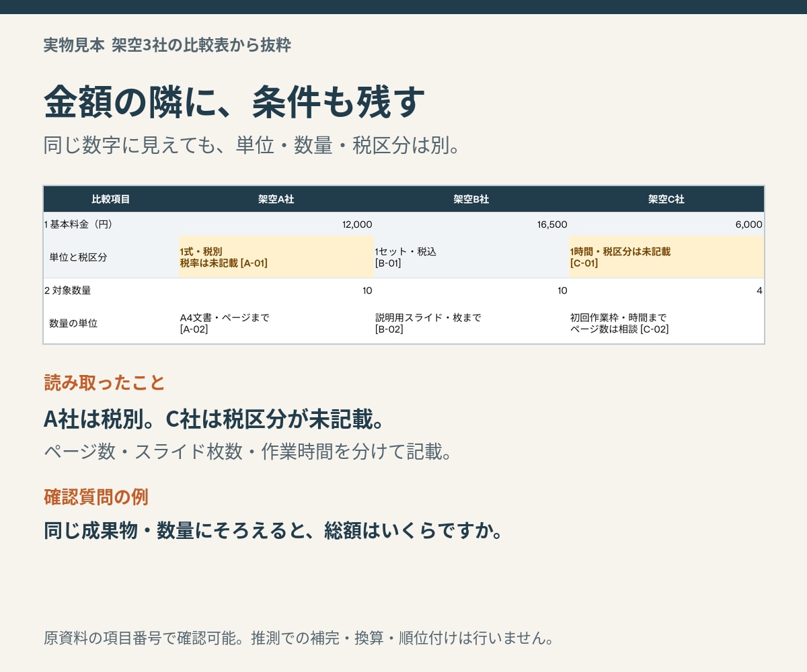Click the value 12,000 for A社

(x=357, y=224)
